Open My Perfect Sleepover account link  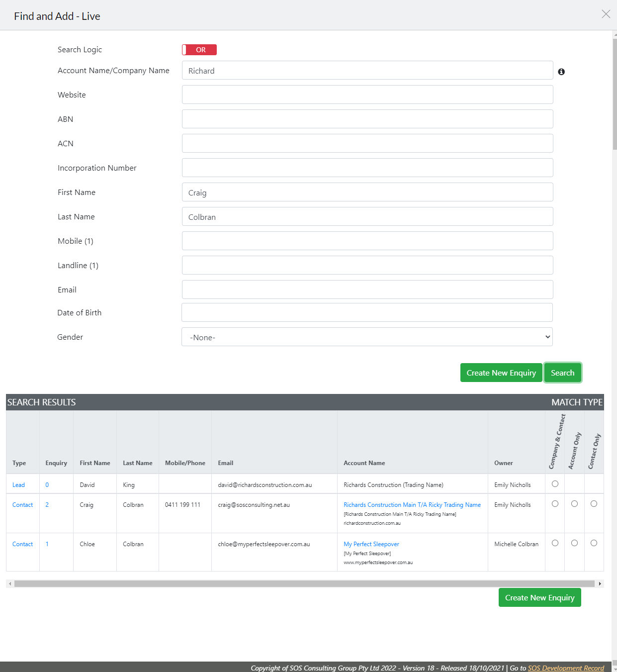click(x=371, y=544)
